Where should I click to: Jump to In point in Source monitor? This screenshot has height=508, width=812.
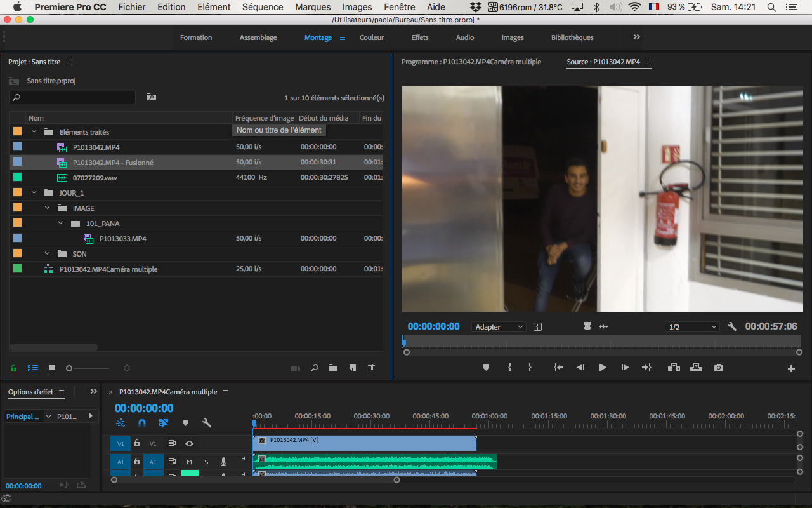coord(558,368)
